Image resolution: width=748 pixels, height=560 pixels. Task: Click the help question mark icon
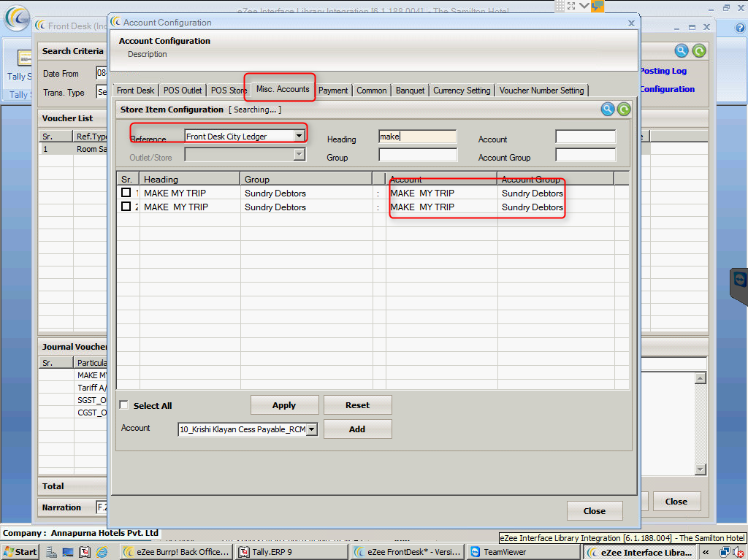coord(740,28)
